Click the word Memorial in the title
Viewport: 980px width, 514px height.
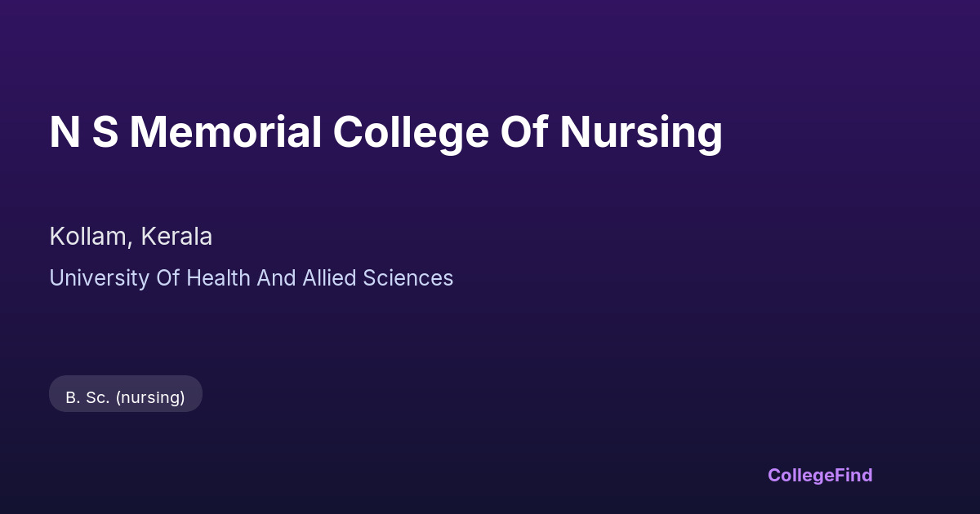pyautogui.click(x=225, y=132)
